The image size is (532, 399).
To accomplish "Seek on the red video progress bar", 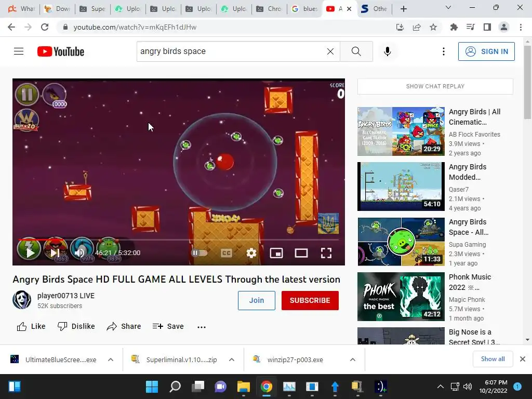I will coord(179,240).
